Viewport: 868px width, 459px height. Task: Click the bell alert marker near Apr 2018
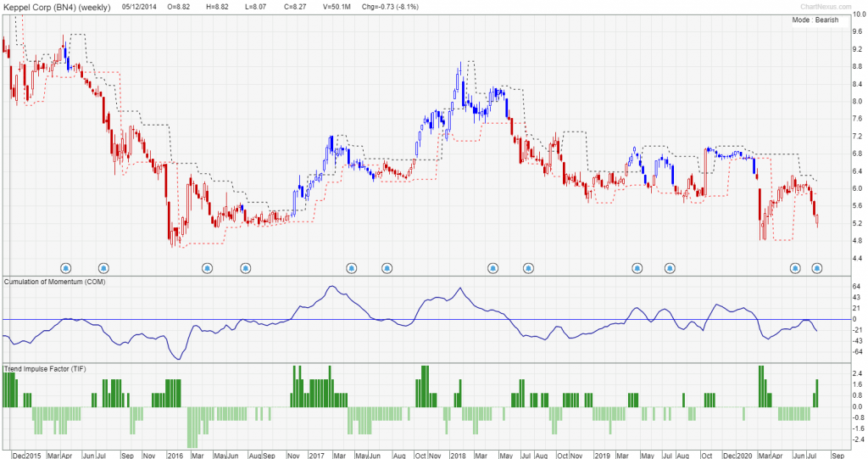point(492,268)
